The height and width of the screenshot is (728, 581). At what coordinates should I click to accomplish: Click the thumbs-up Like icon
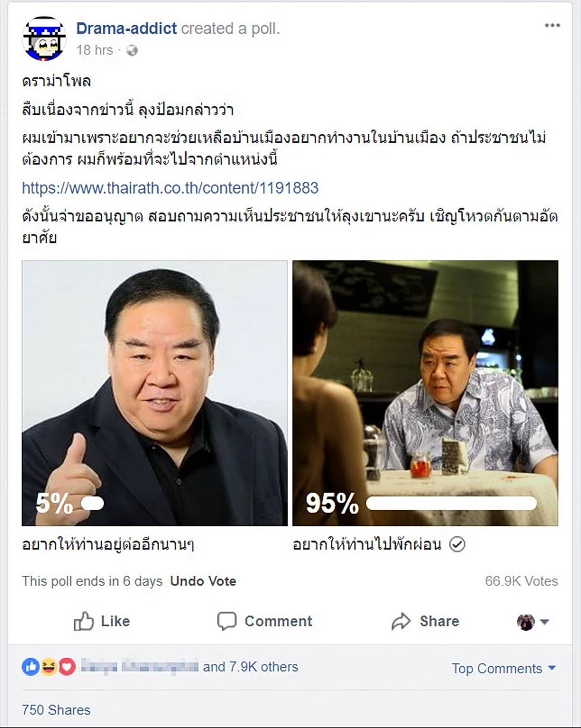83,622
